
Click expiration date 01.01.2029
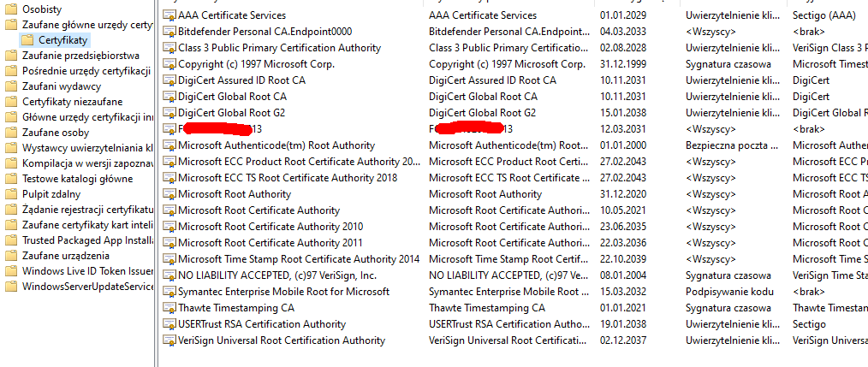[x=623, y=15]
